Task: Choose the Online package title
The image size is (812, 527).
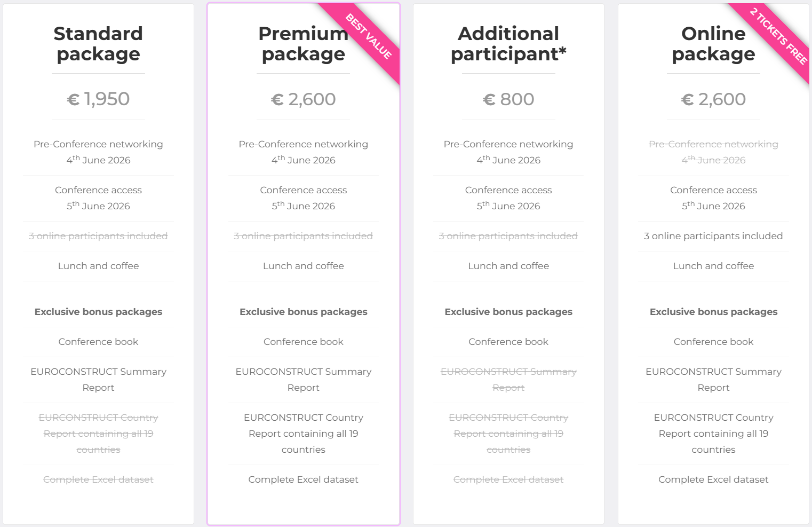Action: coord(713,44)
